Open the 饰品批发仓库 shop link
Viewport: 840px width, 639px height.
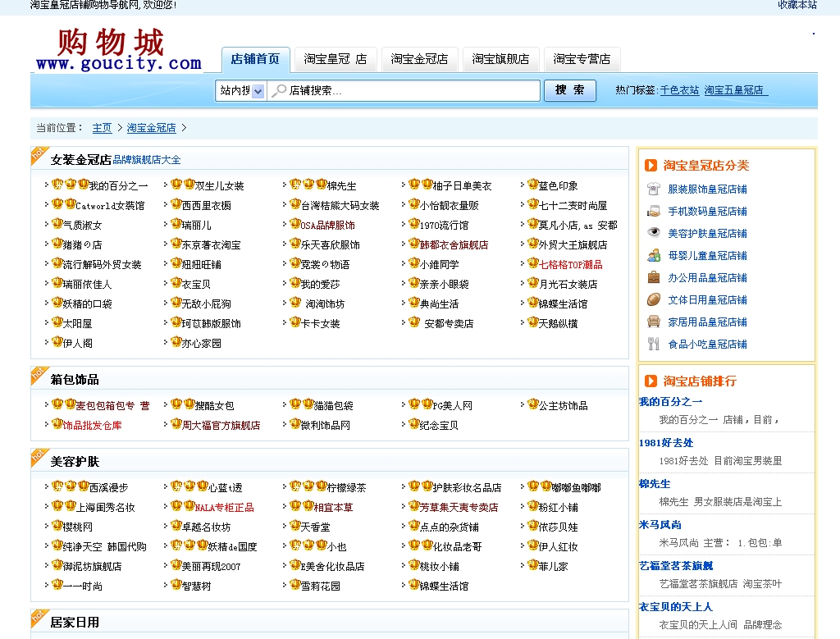coord(93,425)
